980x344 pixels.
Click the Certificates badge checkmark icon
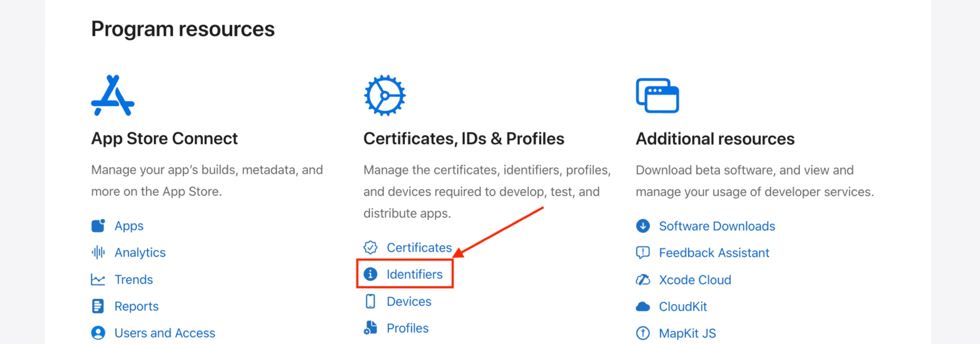(x=370, y=247)
